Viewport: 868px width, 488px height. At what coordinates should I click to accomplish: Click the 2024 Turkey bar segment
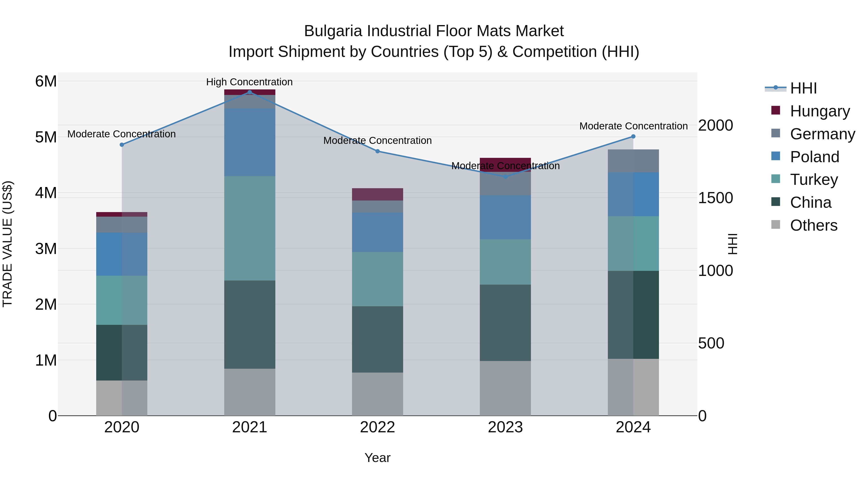(633, 244)
